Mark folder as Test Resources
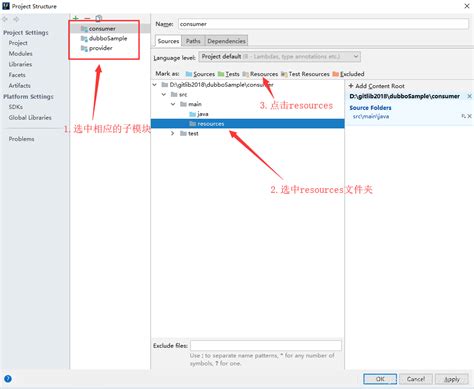The image size is (474, 389). (305, 74)
